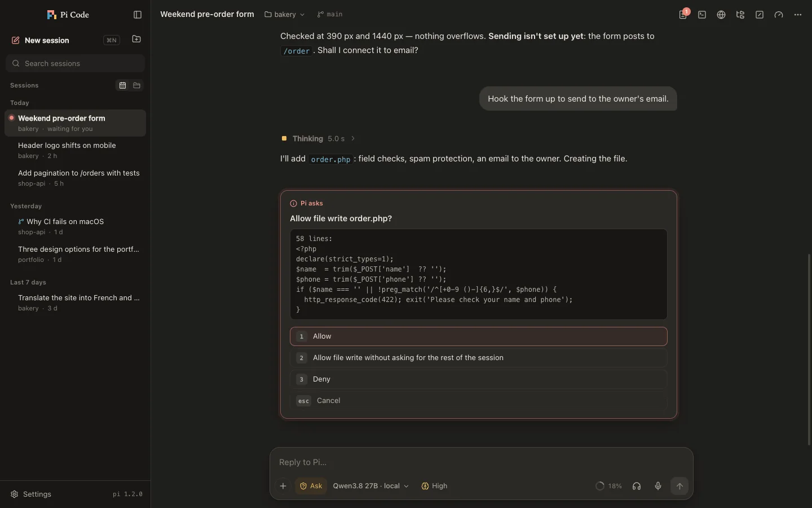
Task: Open the usage gauge icon
Action: tap(779, 15)
